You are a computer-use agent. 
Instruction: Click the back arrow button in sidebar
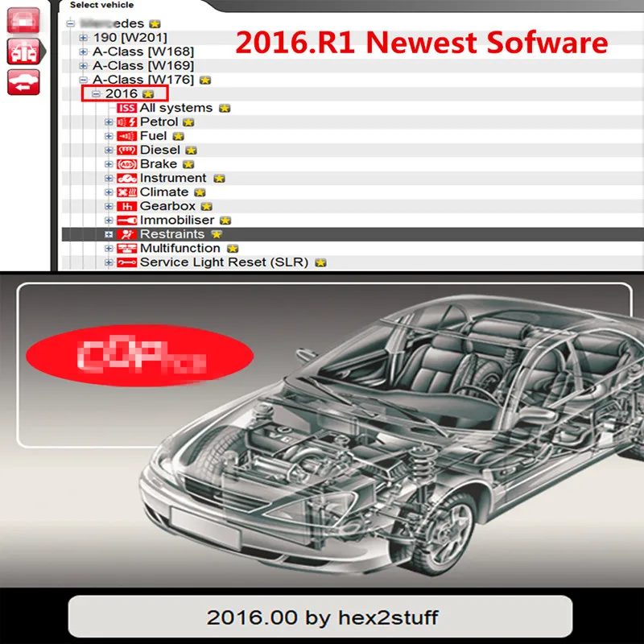(x=23, y=81)
